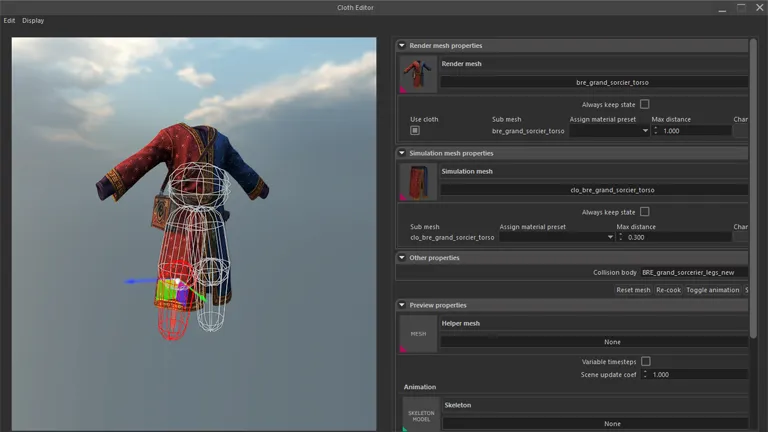Toggle the Use cloth checkbox
This screenshot has width=768, height=432.
(x=415, y=130)
